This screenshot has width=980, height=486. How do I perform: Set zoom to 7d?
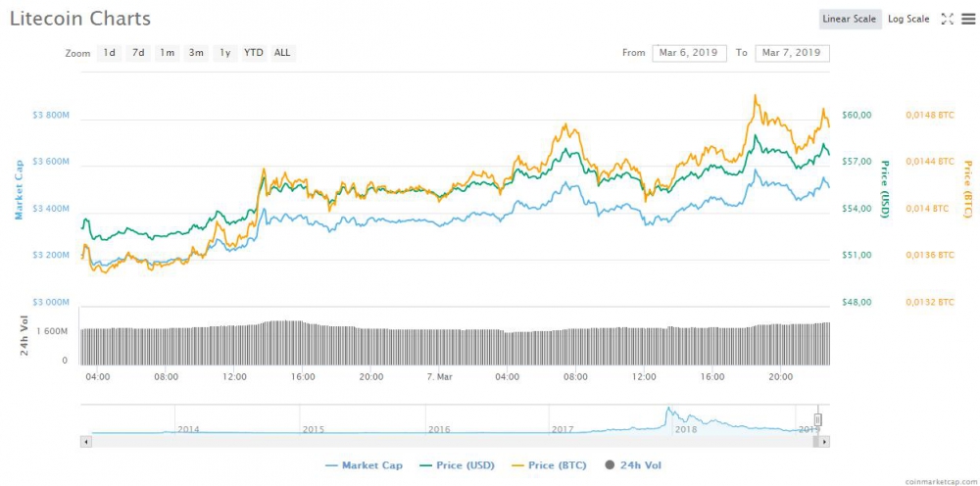coord(138,53)
